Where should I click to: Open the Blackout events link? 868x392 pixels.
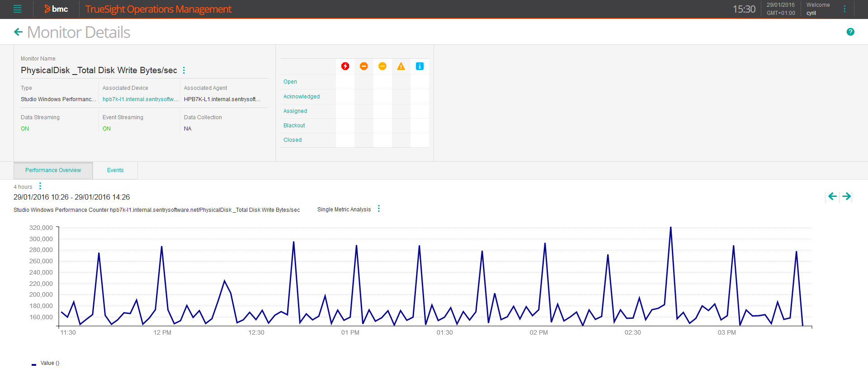294,126
